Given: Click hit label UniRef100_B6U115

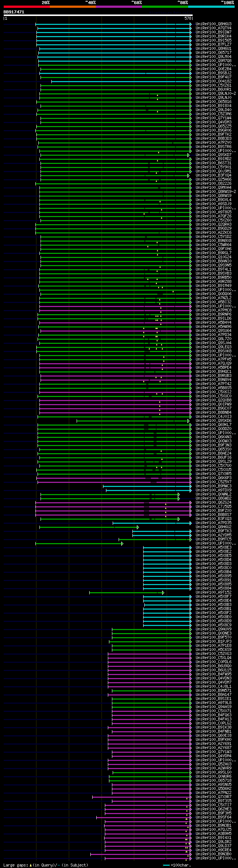Looking at the screenshot, I should point(213,670).
